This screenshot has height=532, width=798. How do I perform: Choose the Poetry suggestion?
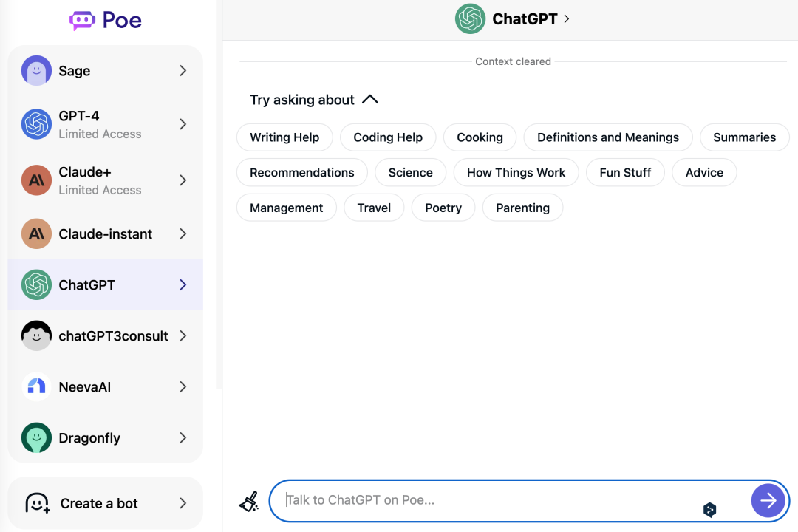(443, 208)
